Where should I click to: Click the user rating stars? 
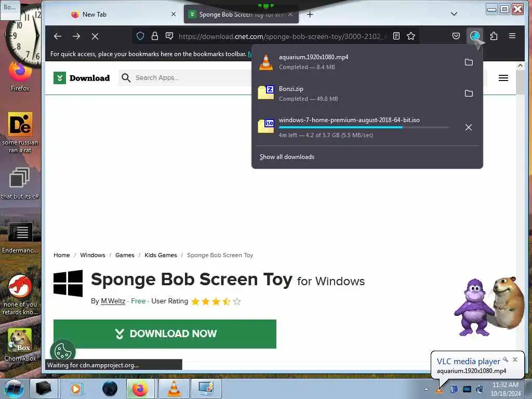pos(216,301)
